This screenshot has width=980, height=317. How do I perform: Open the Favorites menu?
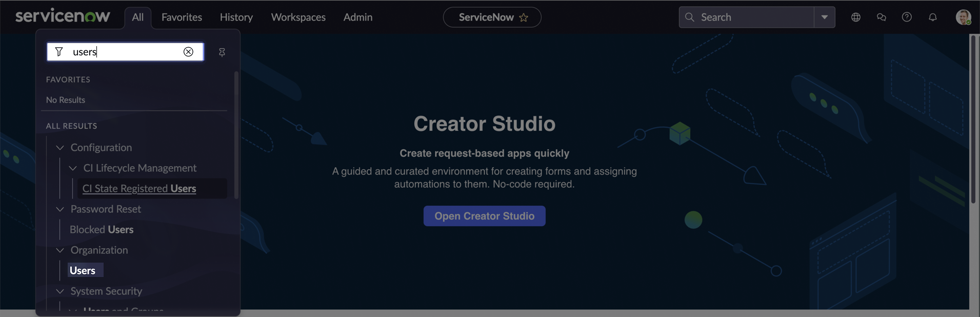point(182,17)
